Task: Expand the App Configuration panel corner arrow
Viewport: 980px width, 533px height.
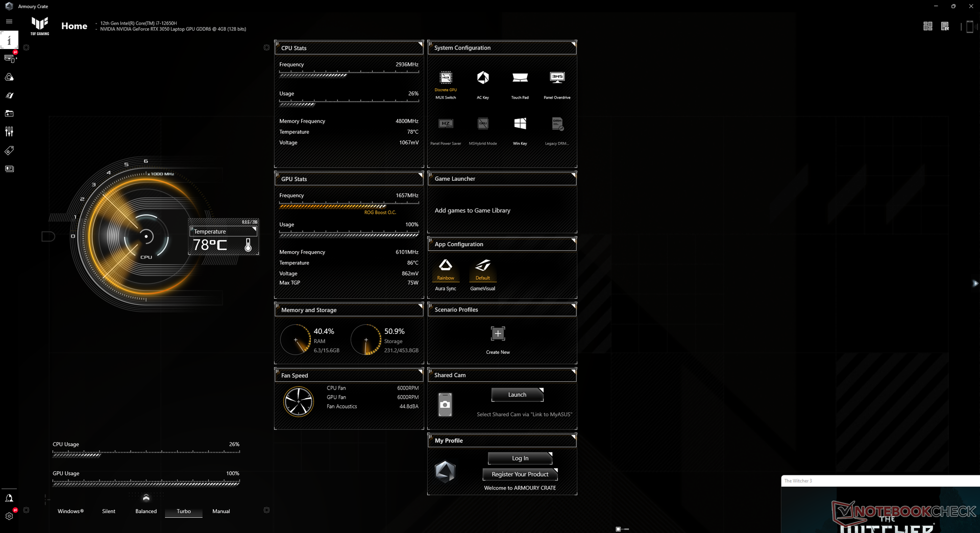Action: point(573,240)
